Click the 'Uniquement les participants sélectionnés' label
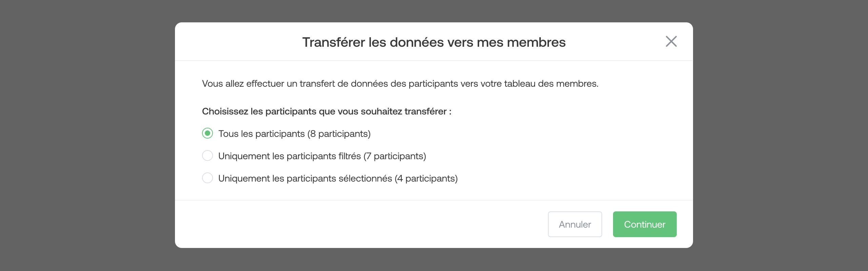This screenshot has width=868, height=271. [305, 179]
